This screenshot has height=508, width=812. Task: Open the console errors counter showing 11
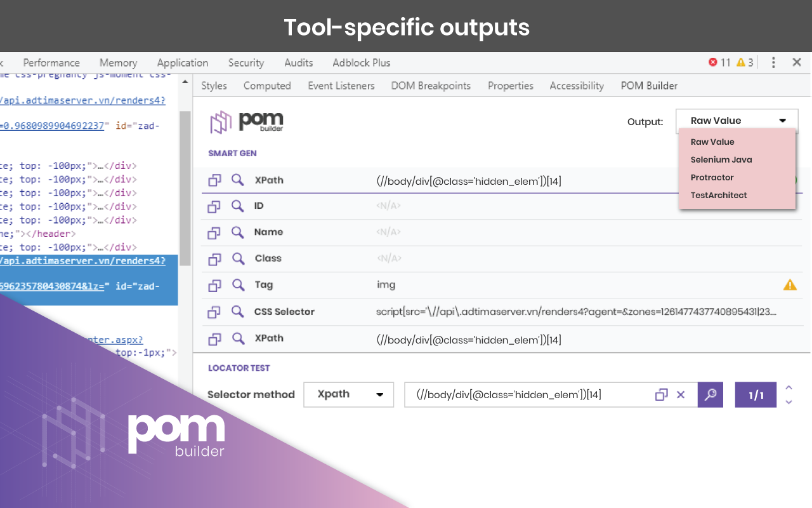(713, 62)
